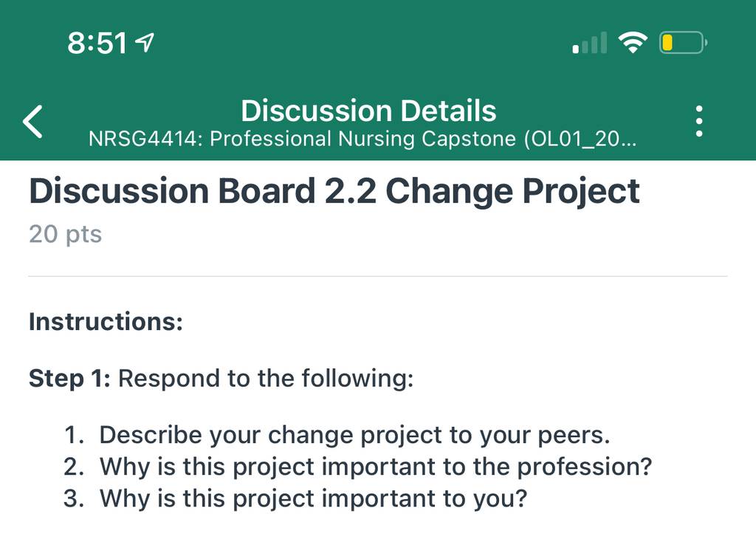Tap the Instructions heading

pos(106,322)
